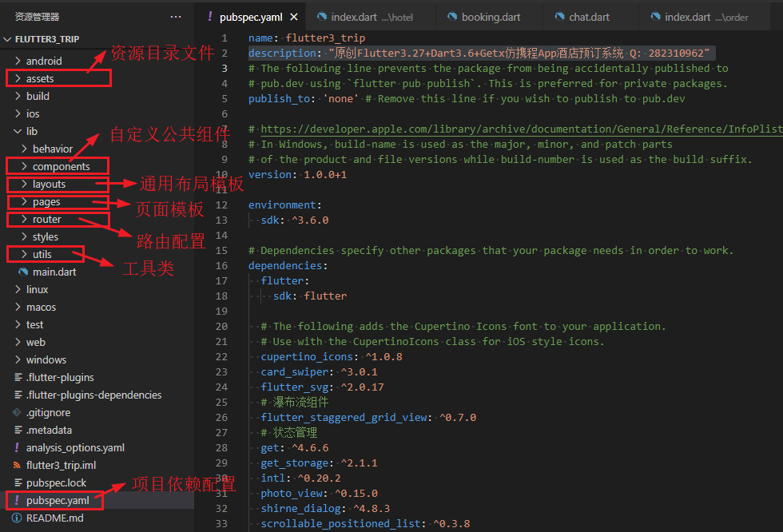783x532 pixels.
Task: Click the Dart icon beside main.dart
Action: tap(23, 272)
